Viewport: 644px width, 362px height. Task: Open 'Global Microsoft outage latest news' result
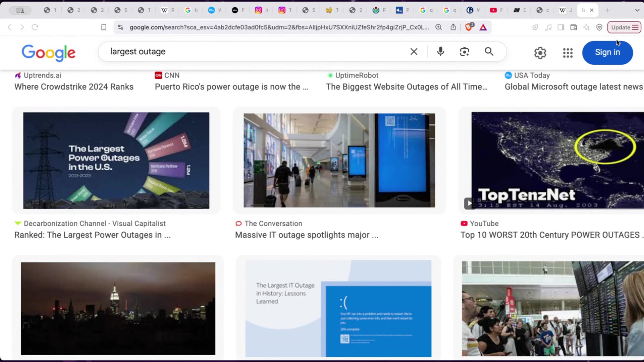574,87
